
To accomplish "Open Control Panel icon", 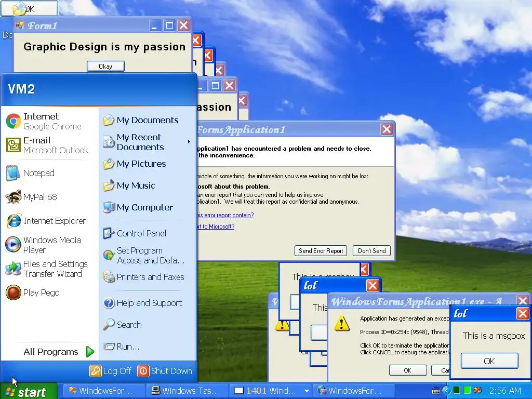I will (109, 233).
